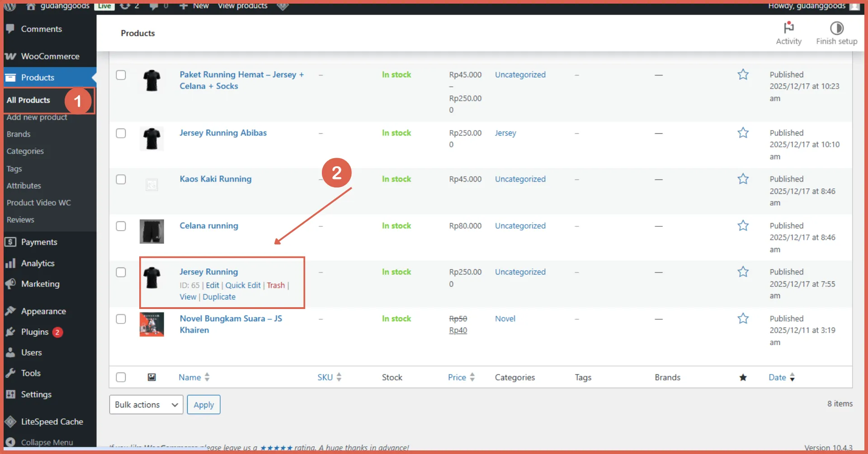
Task: Go to Add new product in sidebar
Action: pos(37,117)
